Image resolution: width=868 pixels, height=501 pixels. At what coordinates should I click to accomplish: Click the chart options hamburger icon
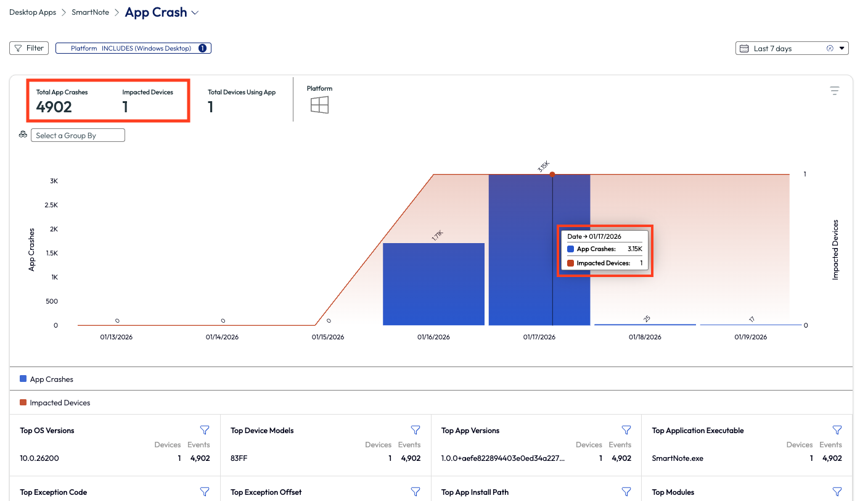834,90
